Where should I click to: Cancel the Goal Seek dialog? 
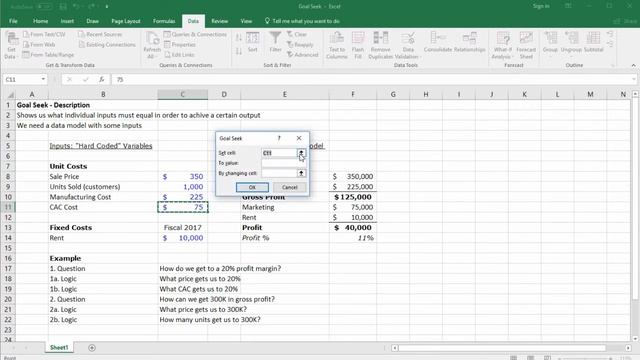[290, 187]
